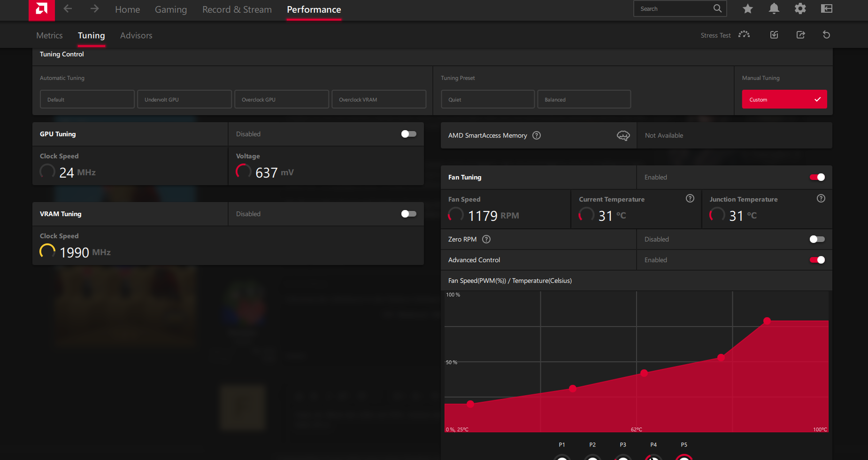Image resolution: width=868 pixels, height=460 pixels.
Task: Click the VRAM Clock Speed gauge icon
Action: click(x=47, y=251)
